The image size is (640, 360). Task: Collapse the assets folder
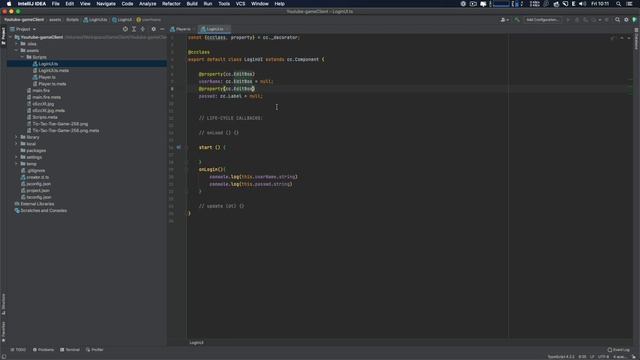click(16, 50)
